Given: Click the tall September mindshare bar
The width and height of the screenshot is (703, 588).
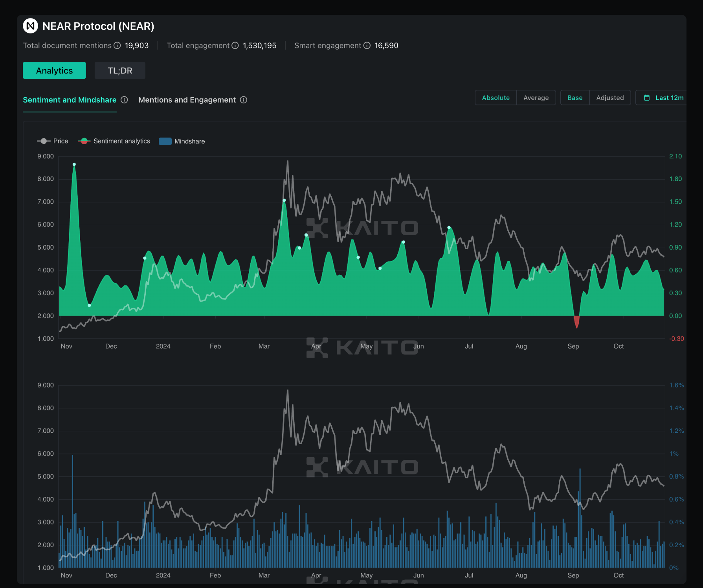Looking at the screenshot, I should point(580,518).
